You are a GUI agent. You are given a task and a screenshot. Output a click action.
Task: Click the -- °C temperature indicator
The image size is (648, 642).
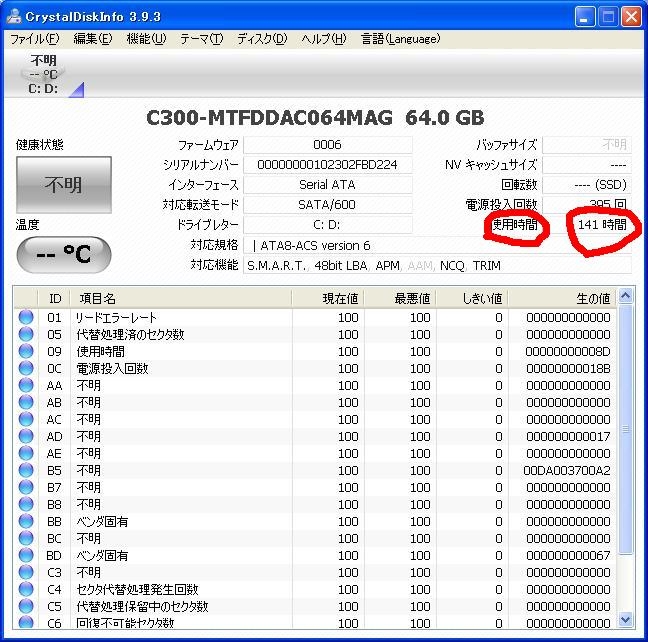(x=64, y=254)
